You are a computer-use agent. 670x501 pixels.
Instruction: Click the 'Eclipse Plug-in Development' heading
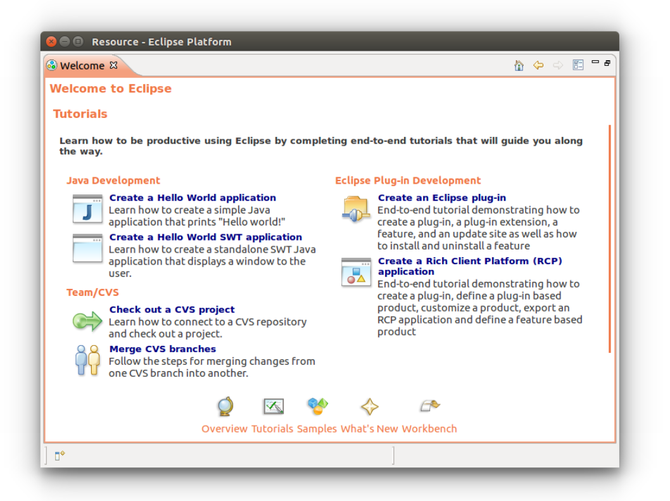pos(408,180)
